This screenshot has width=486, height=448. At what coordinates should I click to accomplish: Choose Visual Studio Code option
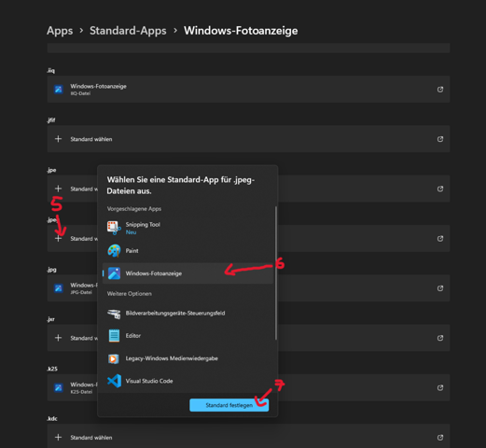[x=187, y=381]
